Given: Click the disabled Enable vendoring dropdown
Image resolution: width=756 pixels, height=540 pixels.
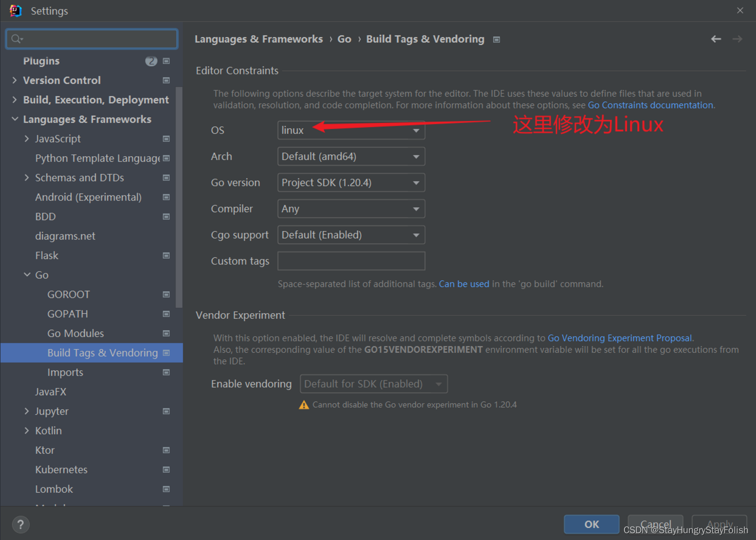Looking at the screenshot, I should [x=373, y=384].
